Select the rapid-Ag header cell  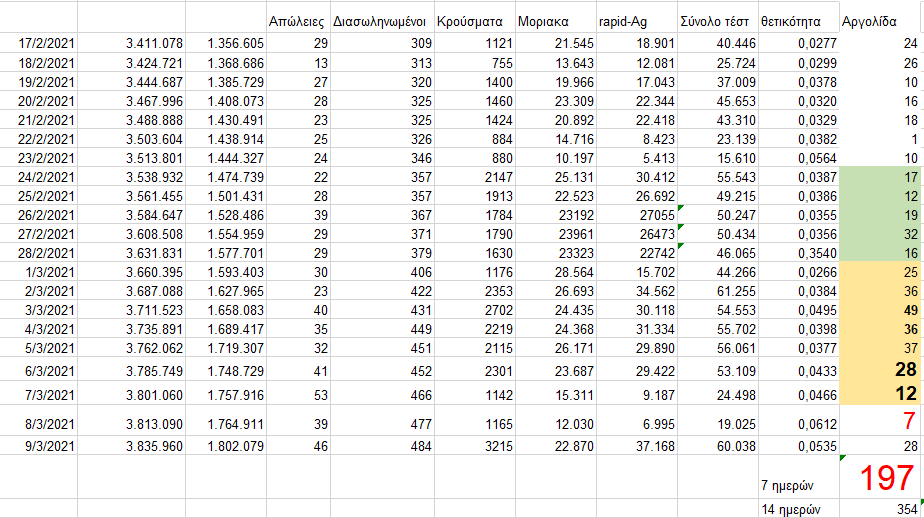(x=635, y=20)
